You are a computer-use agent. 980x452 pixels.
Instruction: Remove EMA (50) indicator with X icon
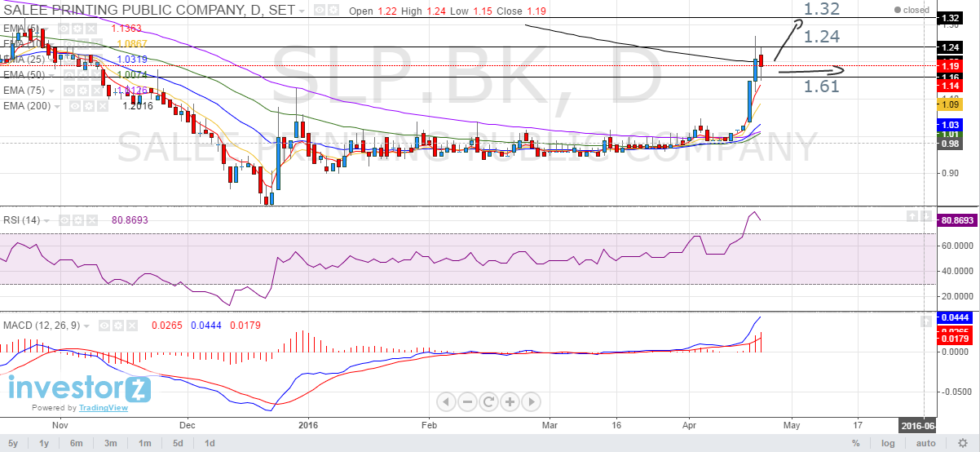pyautogui.click(x=96, y=75)
